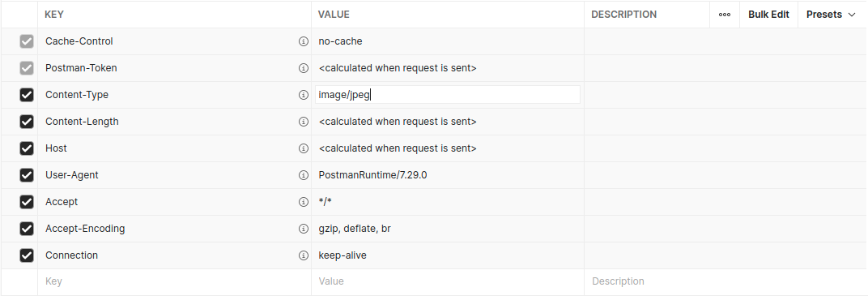Click the image/jpeg value input field

448,95
